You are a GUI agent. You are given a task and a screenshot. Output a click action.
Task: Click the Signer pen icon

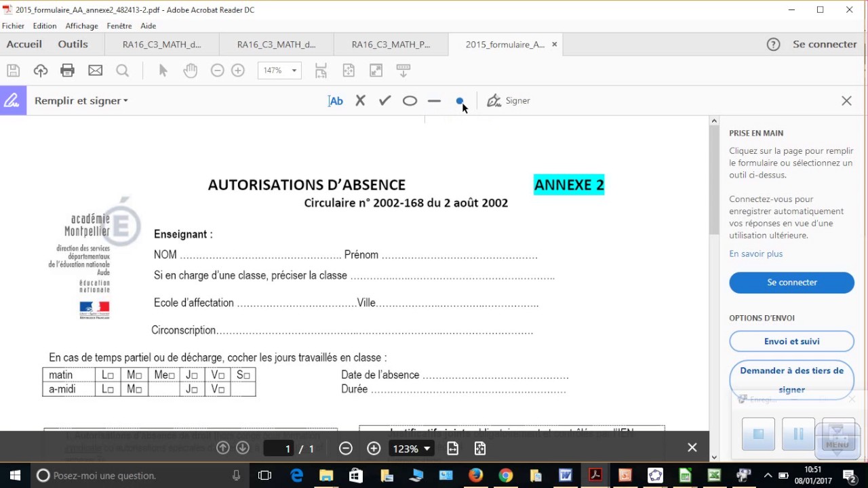tap(494, 100)
